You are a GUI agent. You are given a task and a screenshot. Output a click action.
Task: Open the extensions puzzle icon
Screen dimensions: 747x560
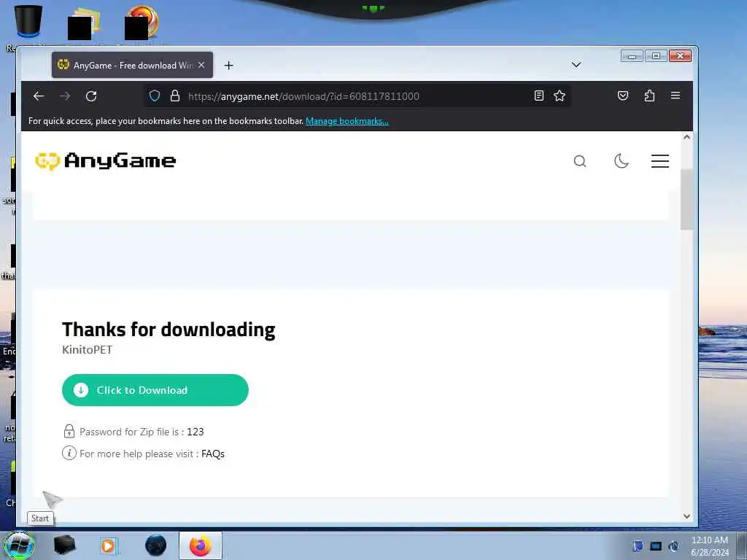(649, 96)
